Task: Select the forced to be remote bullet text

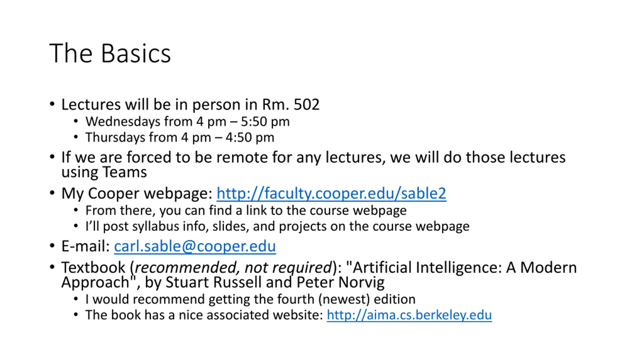Action: click(313, 157)
